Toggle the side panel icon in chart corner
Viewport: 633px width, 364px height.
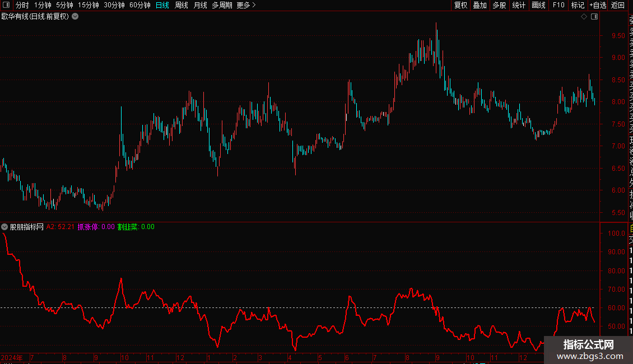[x=594, y=16]
